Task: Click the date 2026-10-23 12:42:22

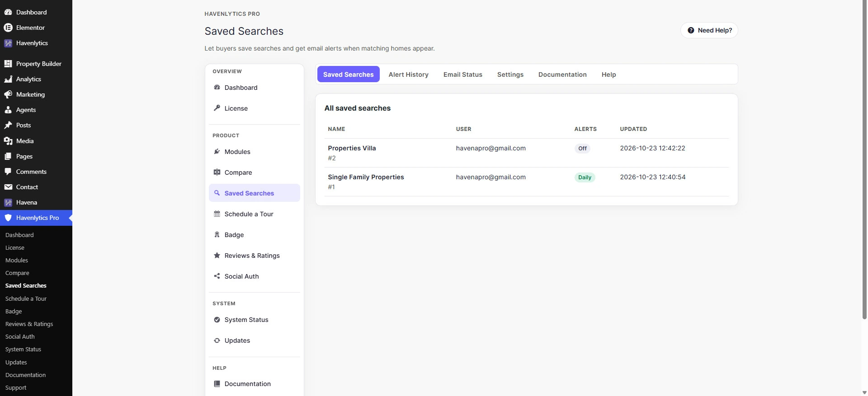Action: (x=652, y=148)
